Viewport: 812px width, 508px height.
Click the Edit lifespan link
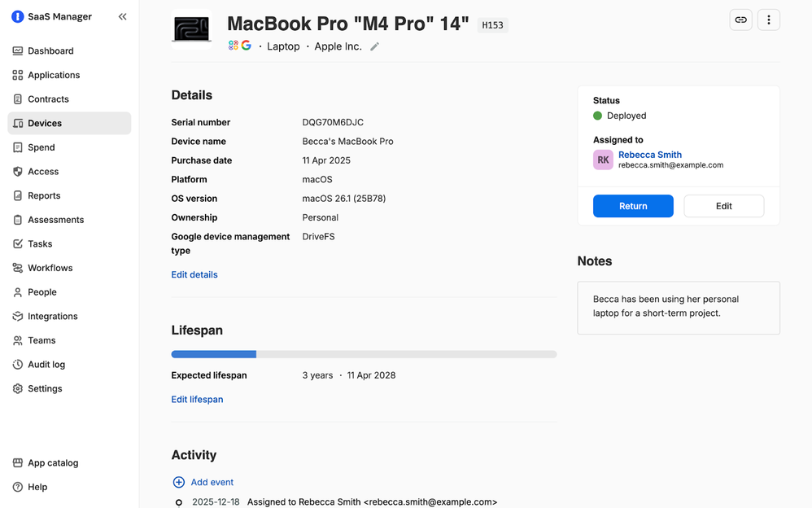pyautogui.click(x=197, y=400)
